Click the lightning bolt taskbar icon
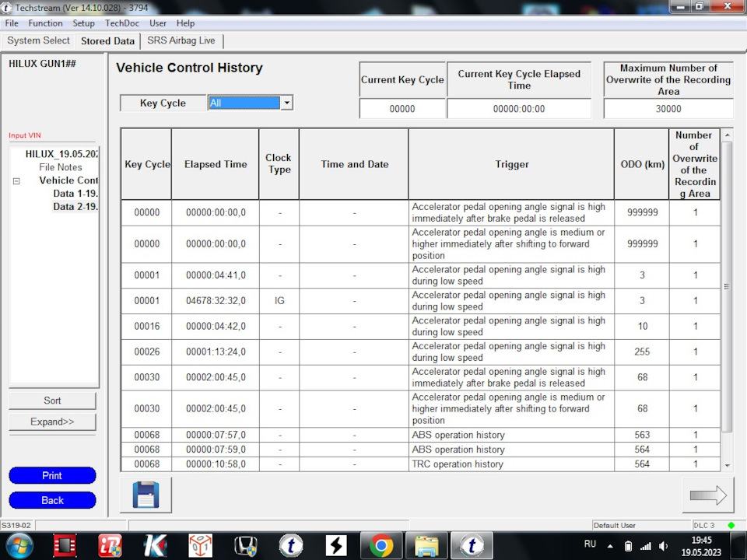Screen dimensions: 747x560 click(336, 544)
